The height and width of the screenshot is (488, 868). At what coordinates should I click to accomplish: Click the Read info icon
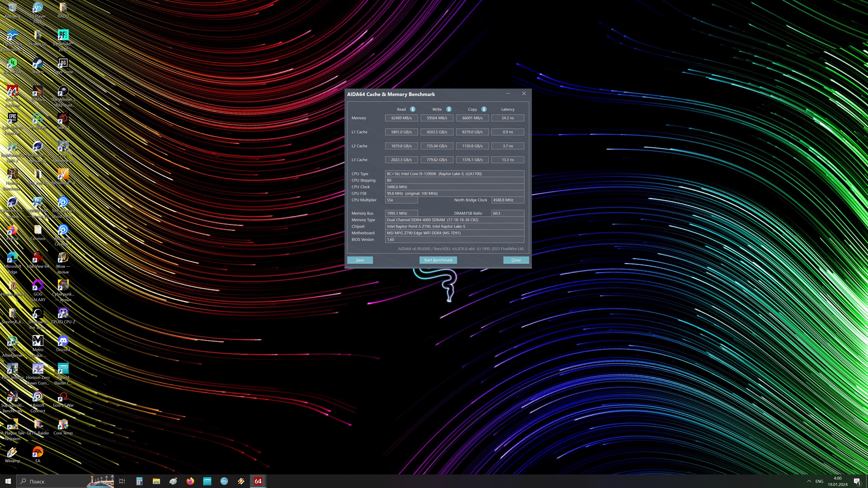pyautogui.click(x=413, y=109)
